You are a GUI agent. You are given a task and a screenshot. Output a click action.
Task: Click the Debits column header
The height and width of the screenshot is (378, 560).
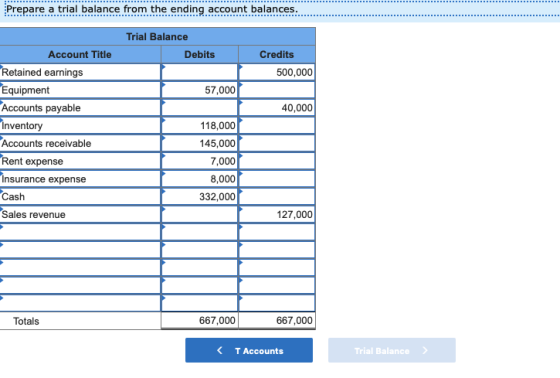[x=200, y=54]
